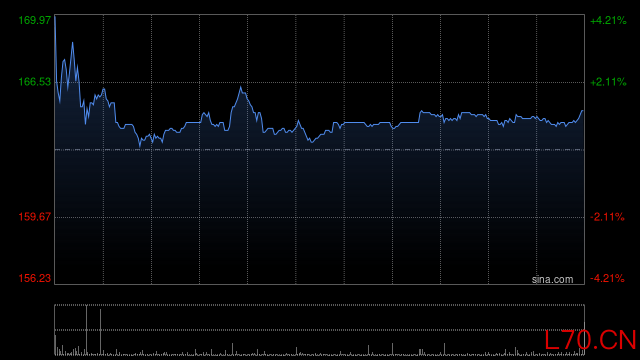Click the 169.97 top price label
Viewport: 640px width, 360px height.
35,20
